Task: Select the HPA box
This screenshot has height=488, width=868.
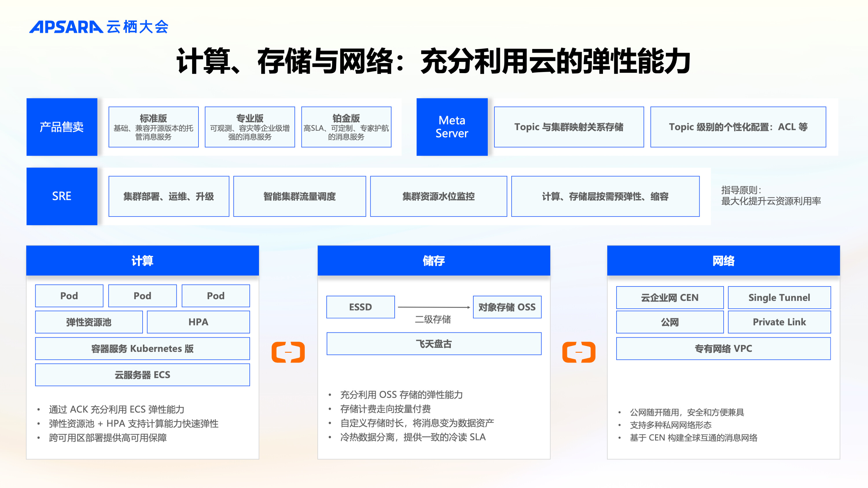Action: click(198, 322)
